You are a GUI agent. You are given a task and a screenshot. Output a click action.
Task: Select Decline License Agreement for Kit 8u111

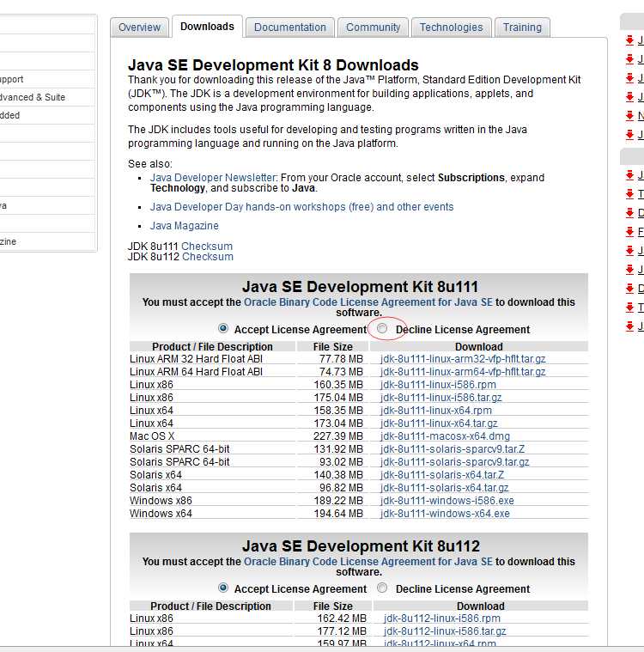click(x=381, y=328)
